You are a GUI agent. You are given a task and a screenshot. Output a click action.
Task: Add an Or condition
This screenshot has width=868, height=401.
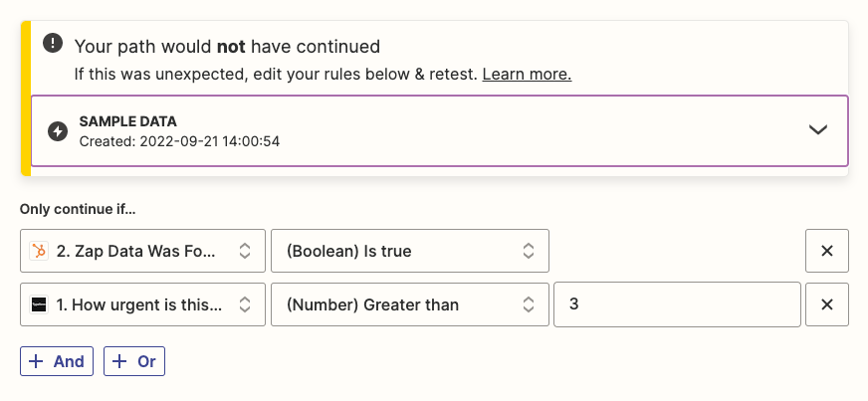(134, 361)
